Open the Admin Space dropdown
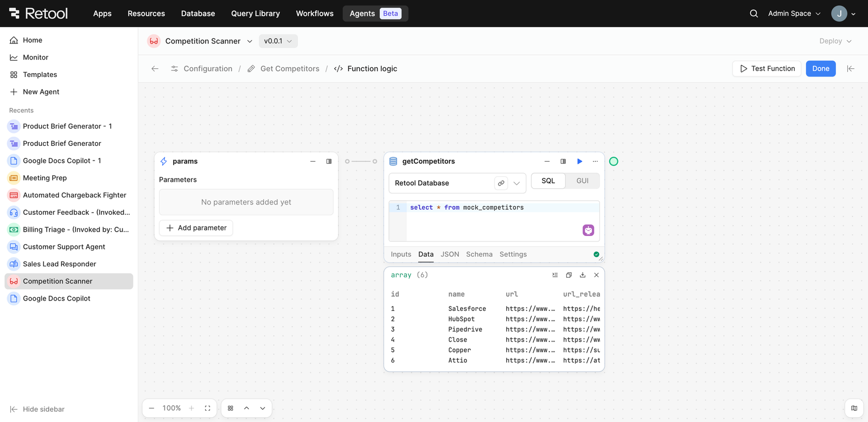This screenshot has height=422, width=868. click(794, 14)
